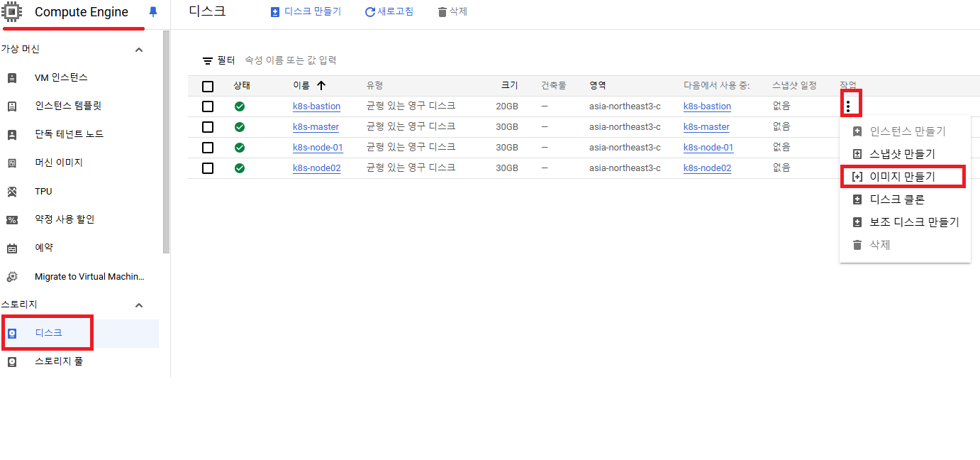This screenshot has height=460, width=980.
Task: Click the 예약 calendar icon
Action: point(11,248)
